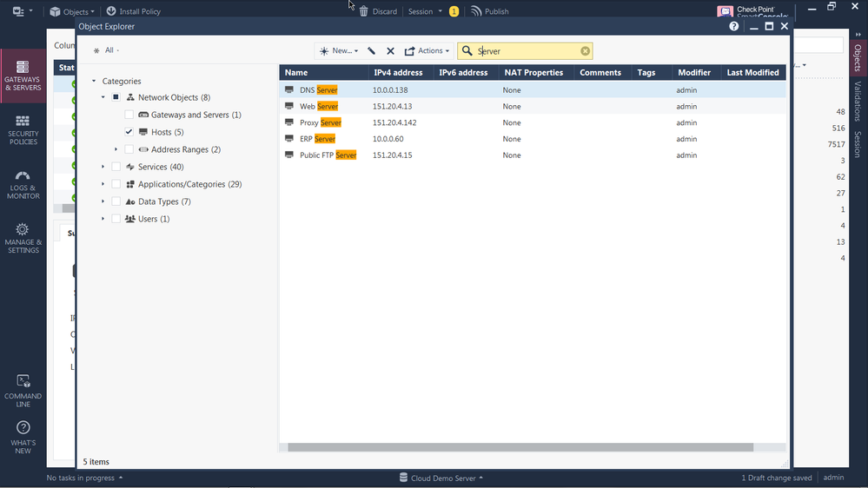
Task: Open the New... object dropdown
Action: (x=339, y=51)
